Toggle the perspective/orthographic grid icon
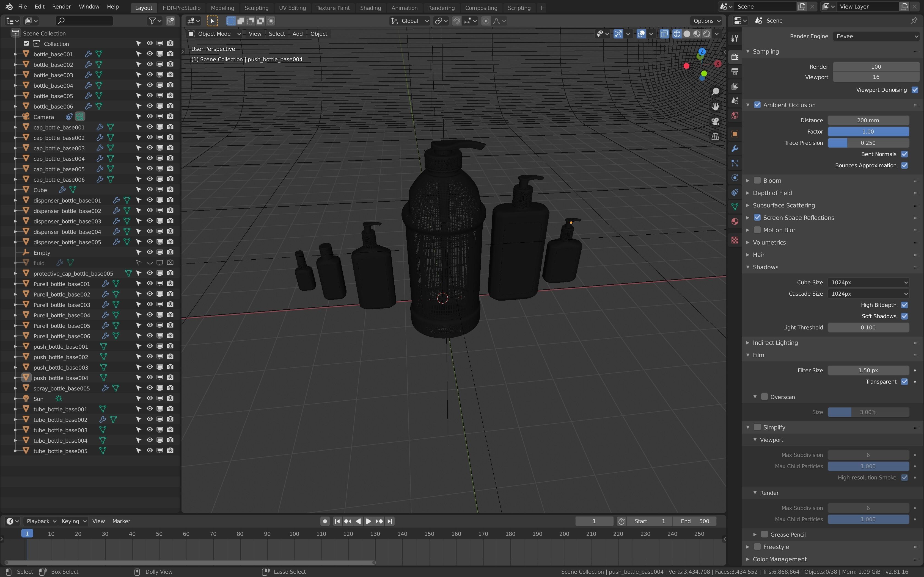924x577 pixels. [x=715, y=136]
